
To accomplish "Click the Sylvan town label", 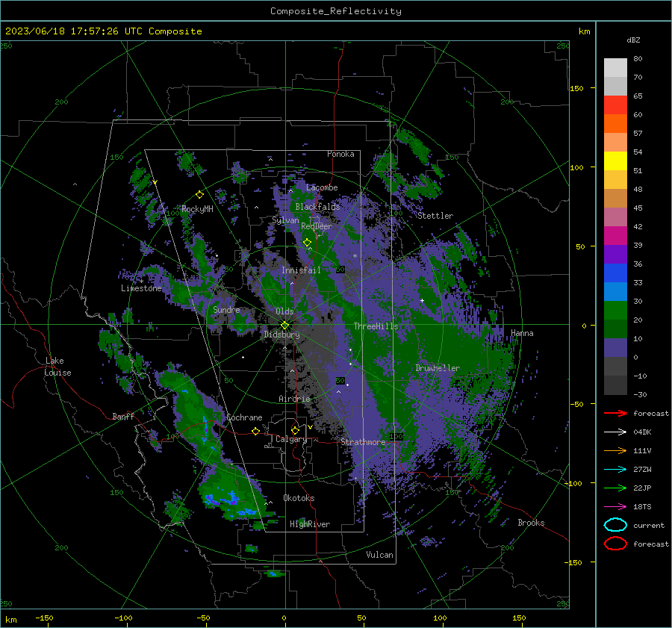I will (x=285, y=220).
